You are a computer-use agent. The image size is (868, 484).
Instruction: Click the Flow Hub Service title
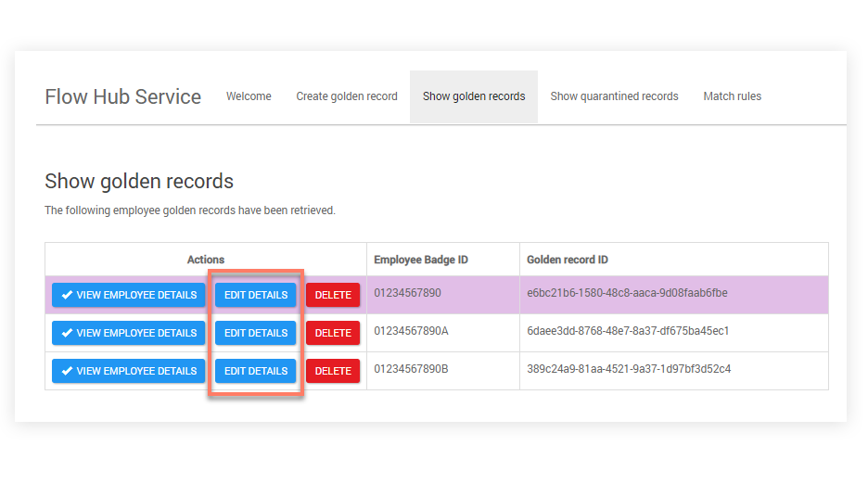[122, 97]
